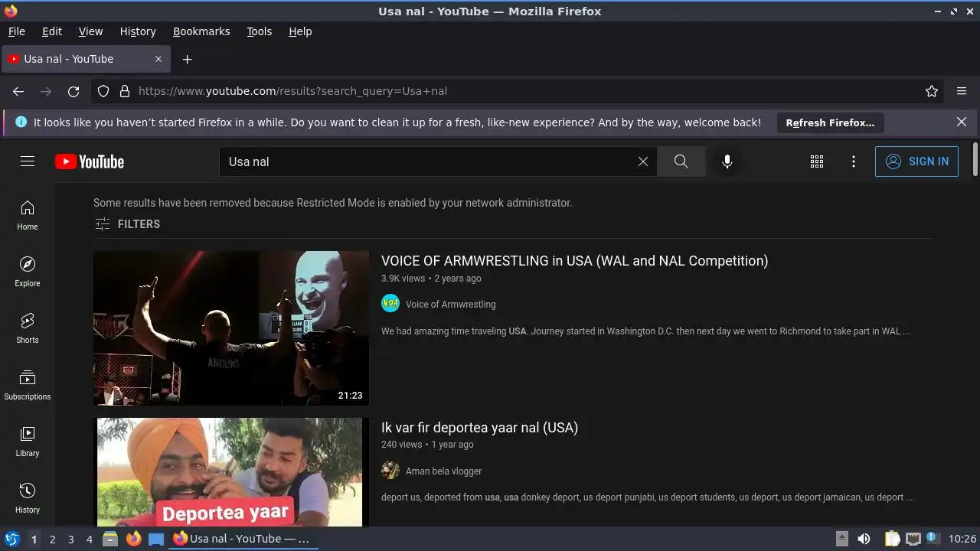980x551 pixels.
Task: Click the Aman bela vlogger channel avatar
Action: pyautogui.click(x=390, y=470)
